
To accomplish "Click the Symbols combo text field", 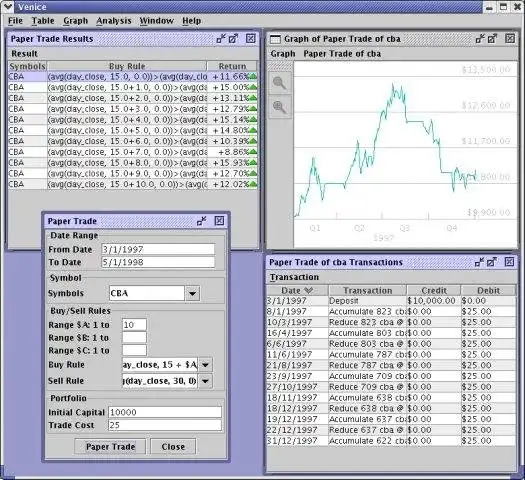I will (x=147, y=293).
